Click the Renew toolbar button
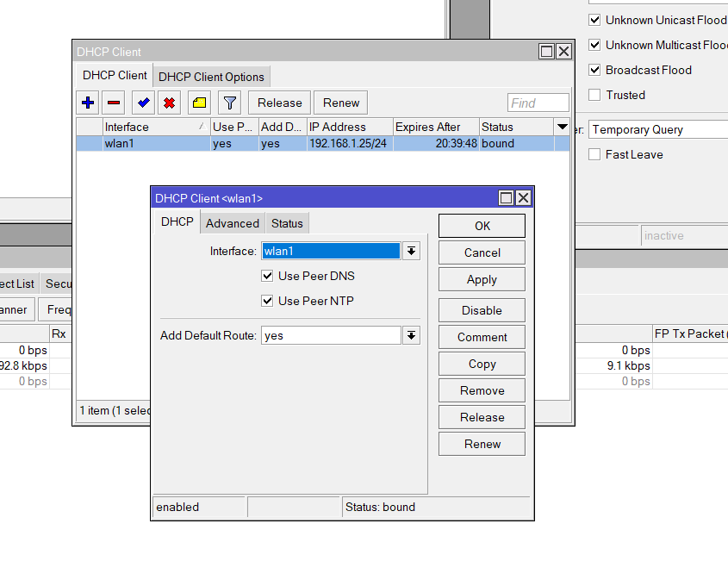 [341, 103]
